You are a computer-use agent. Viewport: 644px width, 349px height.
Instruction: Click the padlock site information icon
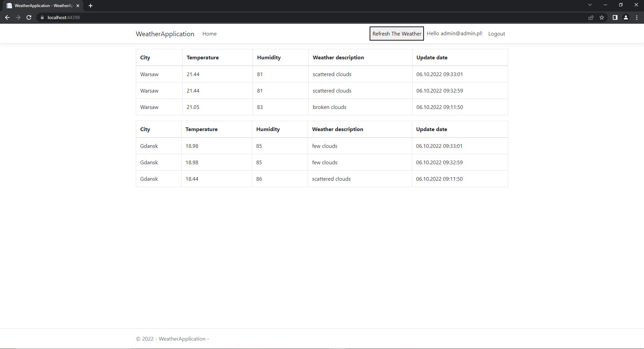[42, 17]
